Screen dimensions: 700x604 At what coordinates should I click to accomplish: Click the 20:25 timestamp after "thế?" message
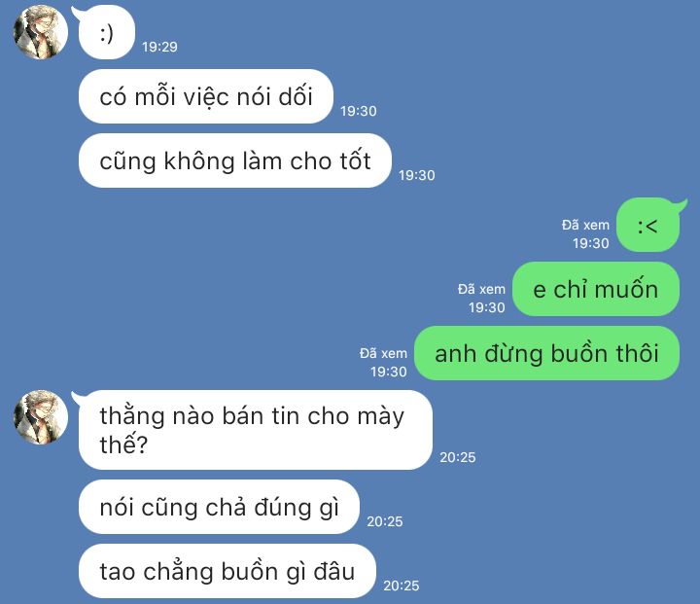point(458,457)
